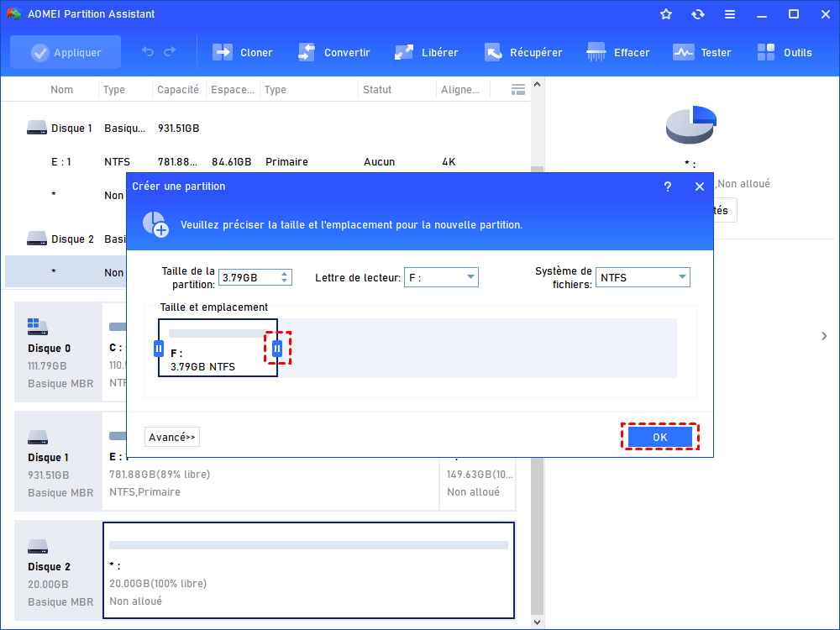840x630 pixels.
Task: Open the Tester tool
Action: [701, 52]
